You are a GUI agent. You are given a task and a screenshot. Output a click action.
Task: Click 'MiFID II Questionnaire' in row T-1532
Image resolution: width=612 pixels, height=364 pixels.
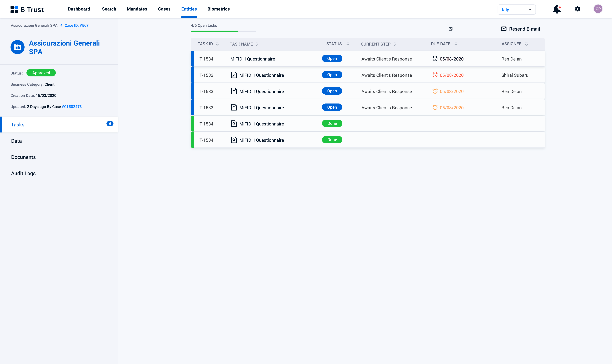click(x=261, y=75)
